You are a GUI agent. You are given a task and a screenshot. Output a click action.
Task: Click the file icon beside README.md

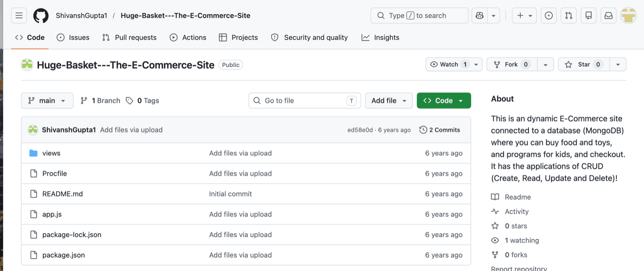click(33, 194)
